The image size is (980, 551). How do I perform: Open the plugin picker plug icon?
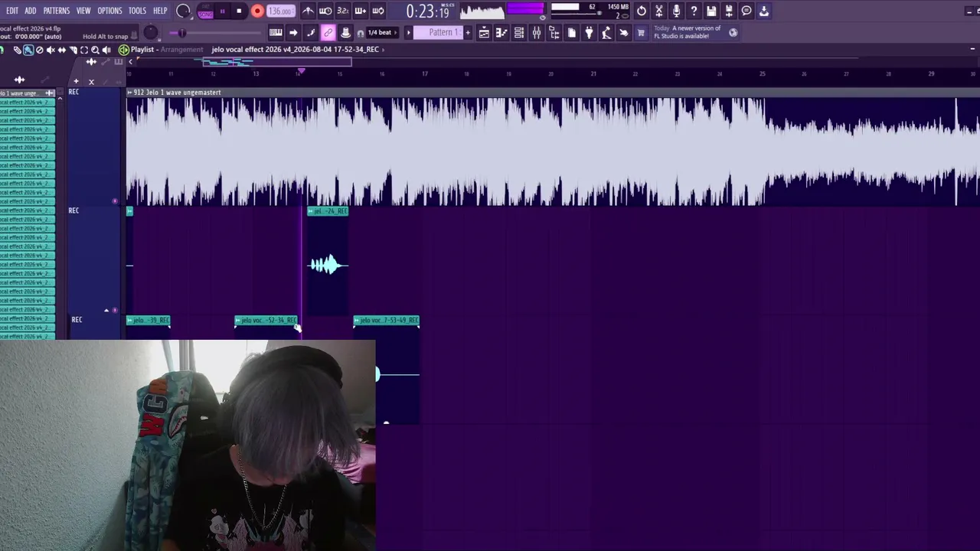tap(589, 33)
